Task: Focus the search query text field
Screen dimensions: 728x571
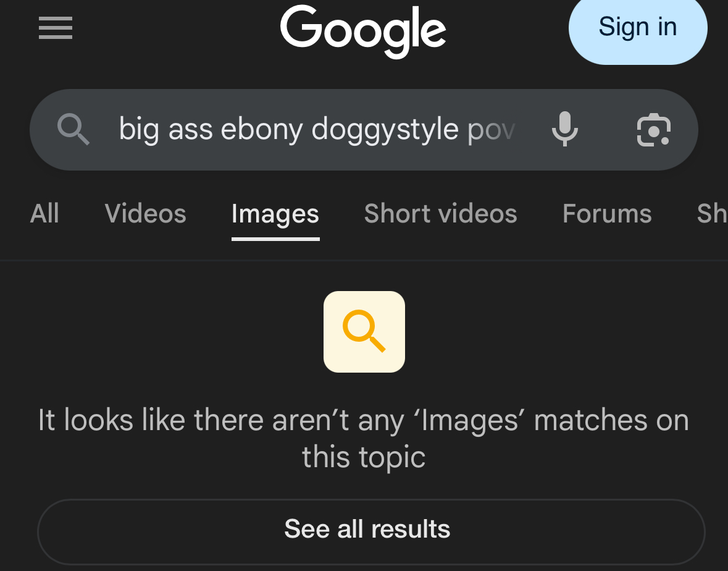Action: [x=317, y=129]
